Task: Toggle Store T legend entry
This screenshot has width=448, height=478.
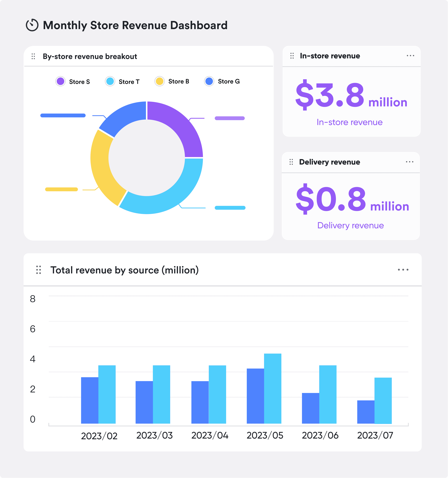Action: click(x=123, y=81)
